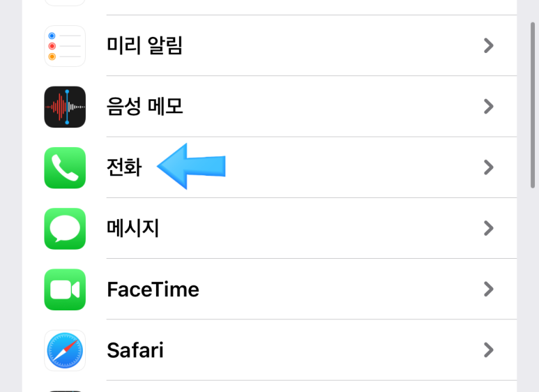
Task: Expand 메시지 using its chevron
Action: (489, 228)
